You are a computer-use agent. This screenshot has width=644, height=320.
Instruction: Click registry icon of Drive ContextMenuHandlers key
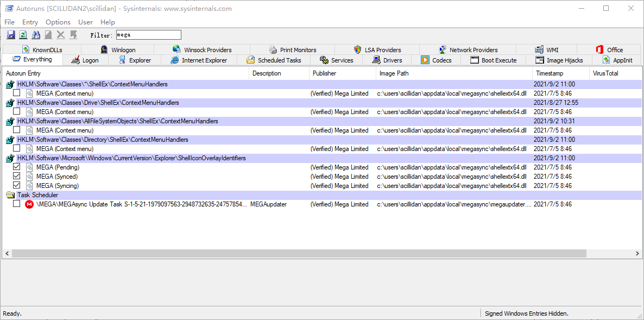(10, 103)
